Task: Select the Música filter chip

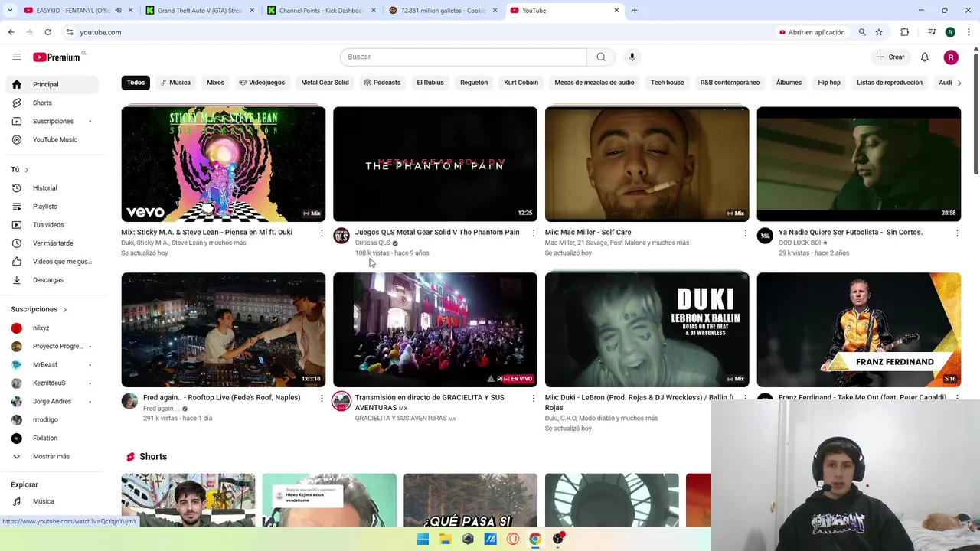Action: coord(175,83)
